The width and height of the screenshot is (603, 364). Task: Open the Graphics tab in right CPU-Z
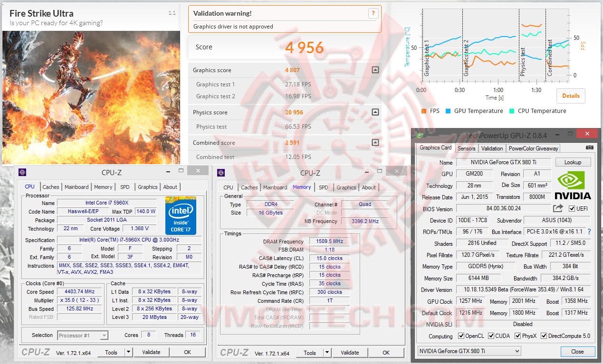coord(346,187)
